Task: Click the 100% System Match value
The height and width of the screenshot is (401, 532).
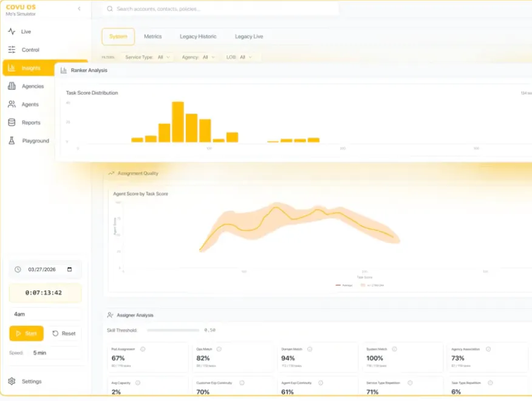Action: click(x=375, y=358)
